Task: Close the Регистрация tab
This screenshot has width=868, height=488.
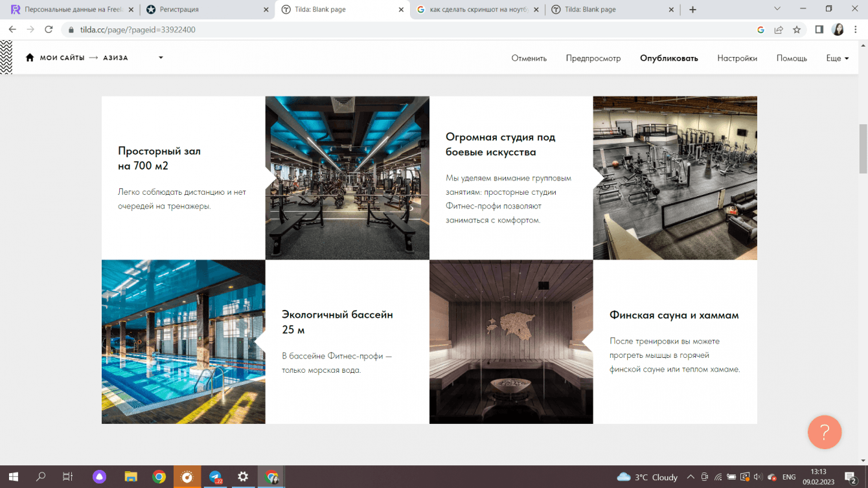Action: pyautogui.click(x=266, y=10)
